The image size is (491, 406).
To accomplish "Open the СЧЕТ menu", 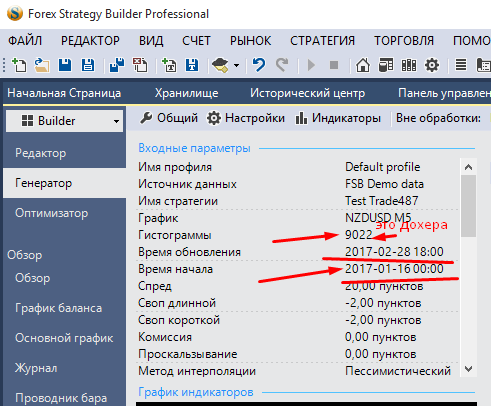I will coord(196,41).
